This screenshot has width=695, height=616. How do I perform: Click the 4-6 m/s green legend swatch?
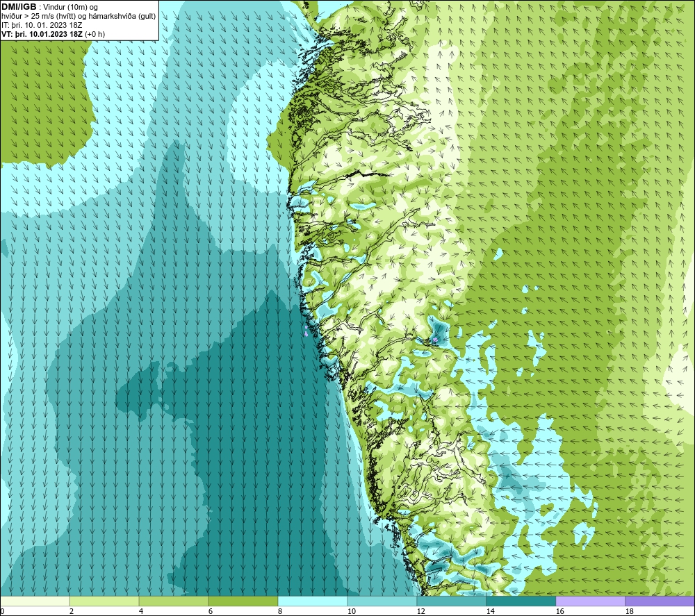(x=174, y=601)
